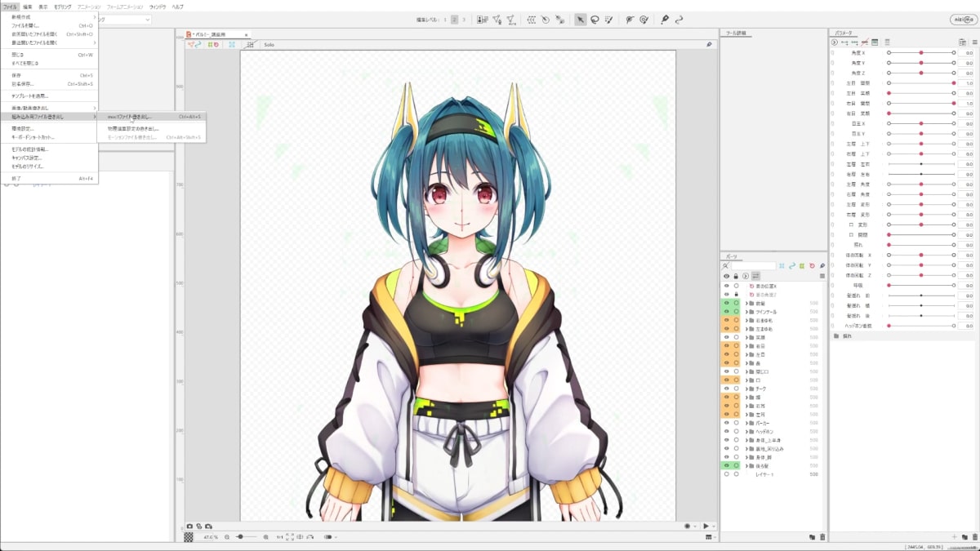
Task: Open the モデリング menu
Action: tap(63, 7)
